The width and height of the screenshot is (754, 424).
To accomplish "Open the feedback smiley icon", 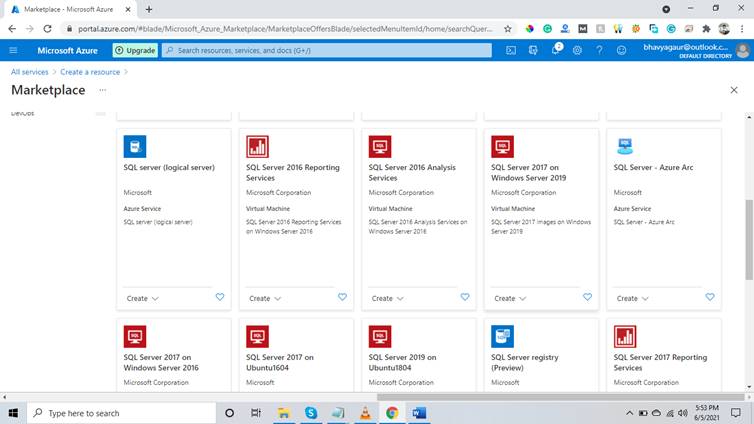I will [x=621, y=50].
